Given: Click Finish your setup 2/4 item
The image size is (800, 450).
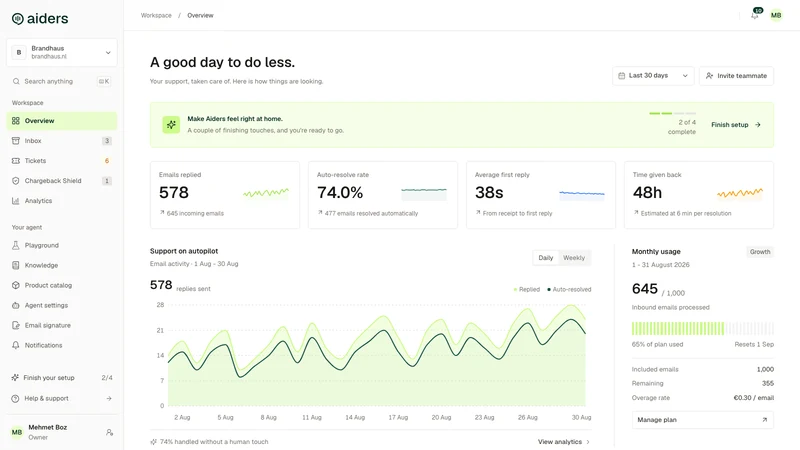Looking at the screenshot, I should pos(62,378).
